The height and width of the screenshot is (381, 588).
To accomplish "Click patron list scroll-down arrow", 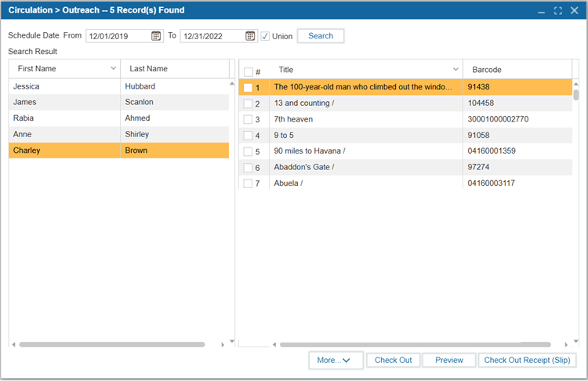I will click(x=232, y=341).
